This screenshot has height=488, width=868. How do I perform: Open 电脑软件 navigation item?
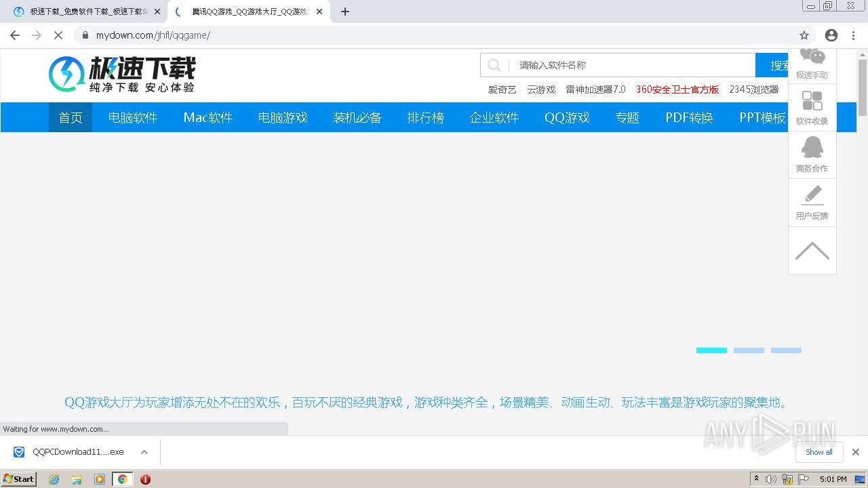point(133,117)
